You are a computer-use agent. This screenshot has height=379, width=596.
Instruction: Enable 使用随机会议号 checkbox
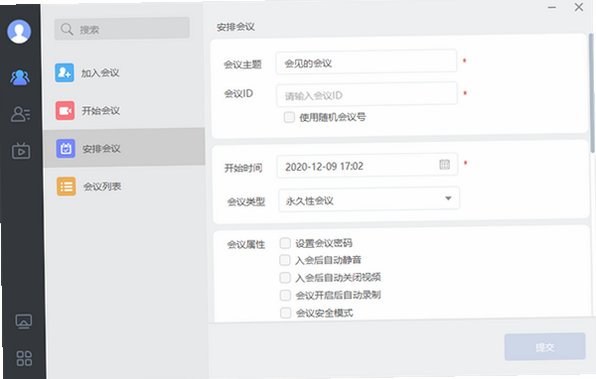click(289, 117)
